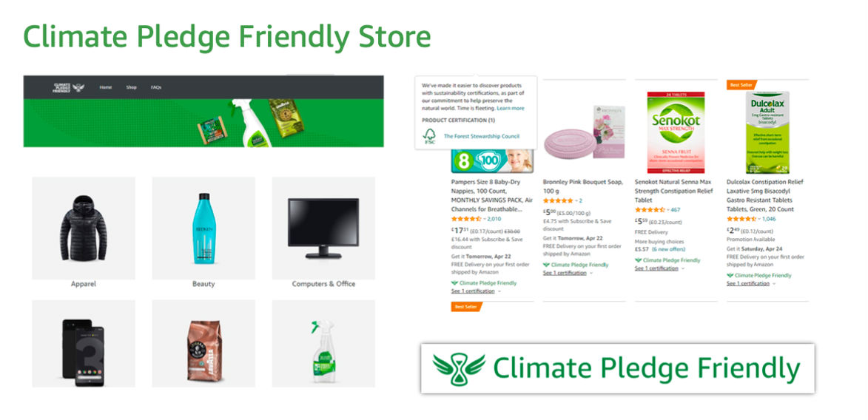Open the Shop menu item

point(131,87)
